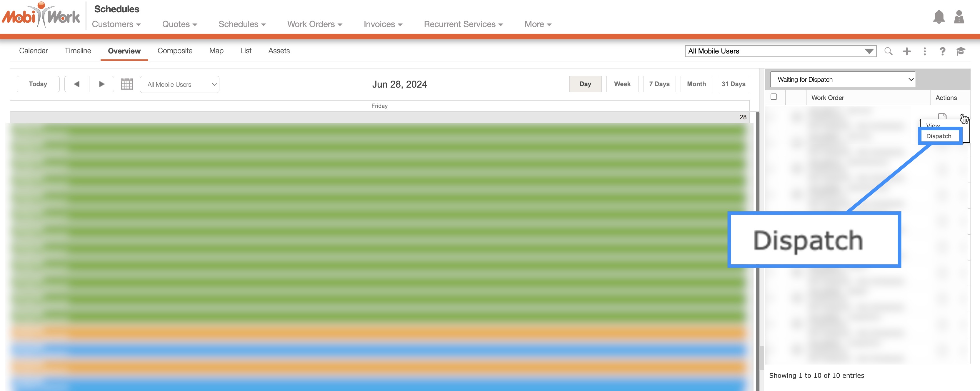Open the graduation cap training icon

(x=960, y=51)
